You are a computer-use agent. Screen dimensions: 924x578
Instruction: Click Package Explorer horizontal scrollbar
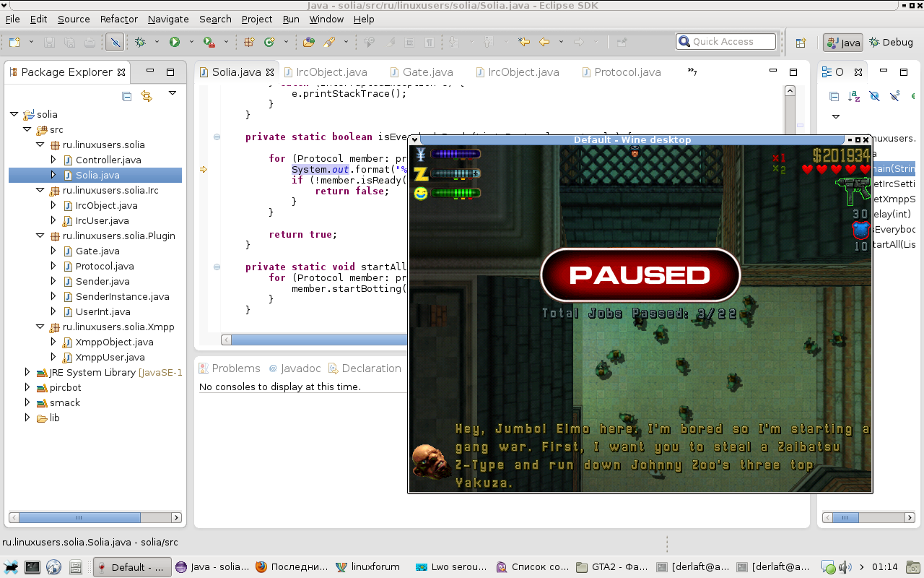[x=95, y=517]
